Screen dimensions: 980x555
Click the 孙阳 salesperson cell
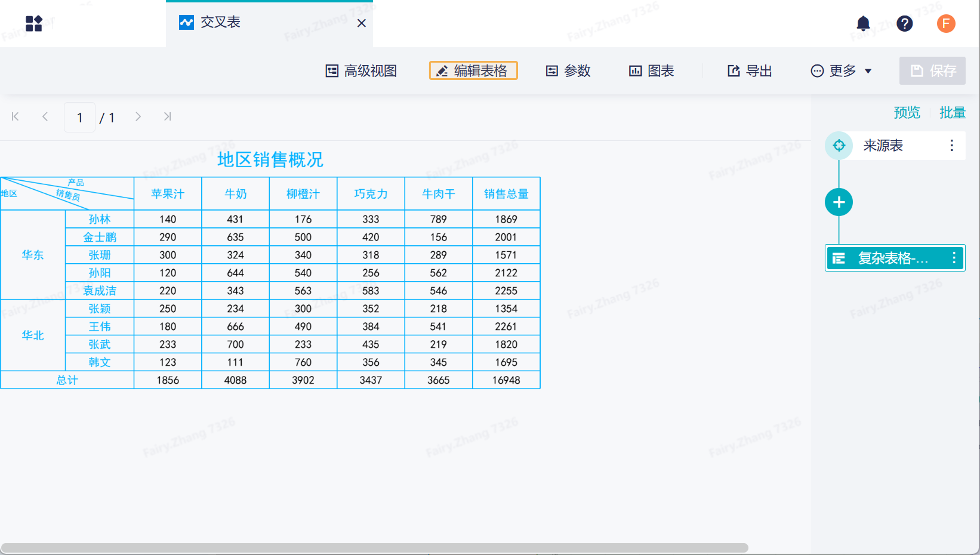pos(100,273)
